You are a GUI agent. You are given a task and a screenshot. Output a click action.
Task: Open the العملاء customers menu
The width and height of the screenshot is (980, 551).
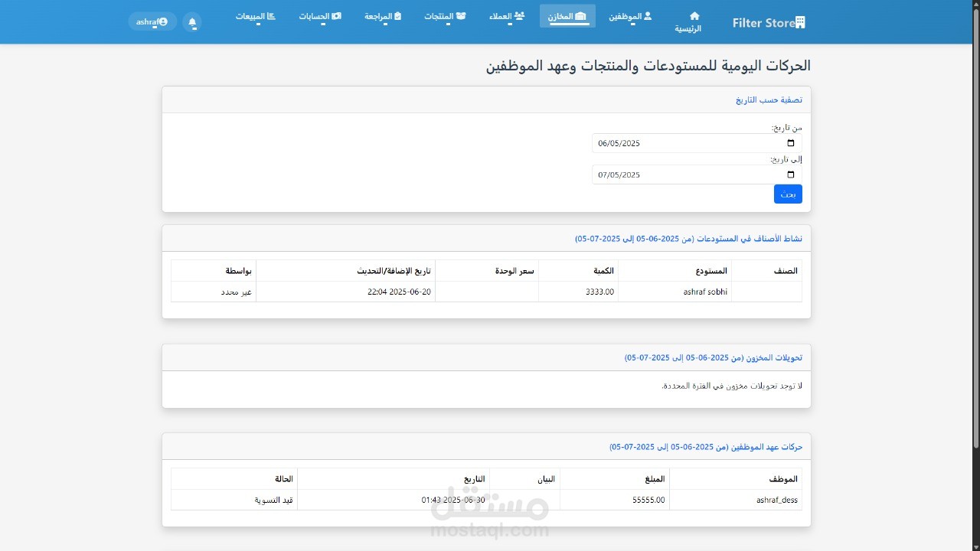507,16
